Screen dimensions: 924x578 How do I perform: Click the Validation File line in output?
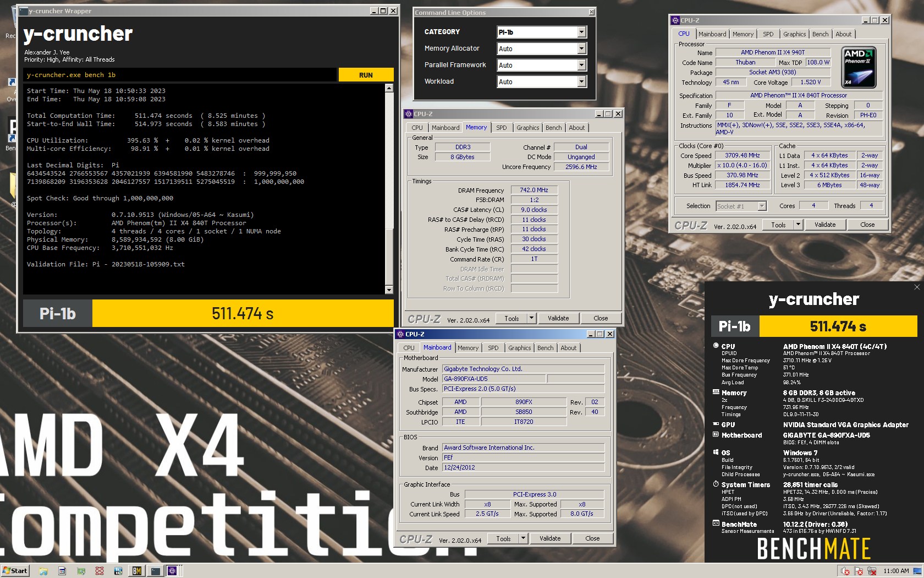point(106,264)
